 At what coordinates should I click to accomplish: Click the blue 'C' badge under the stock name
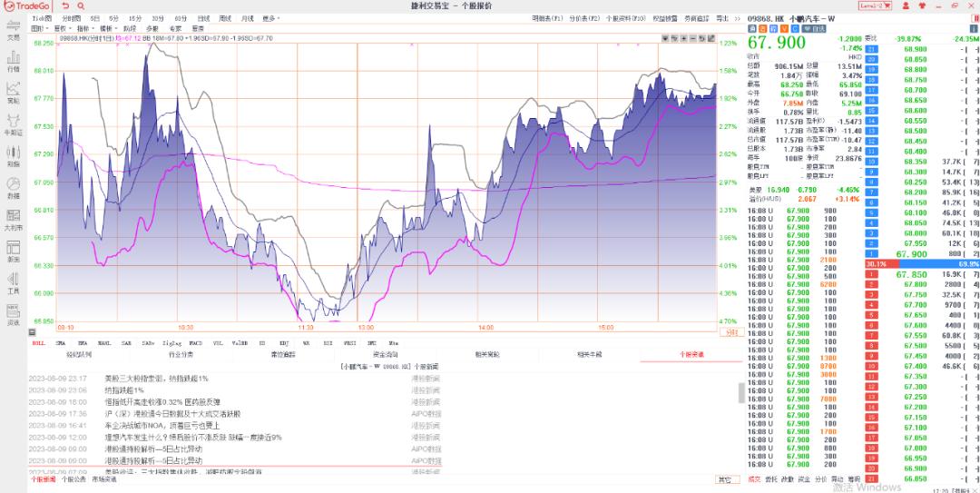coord(794,29)
